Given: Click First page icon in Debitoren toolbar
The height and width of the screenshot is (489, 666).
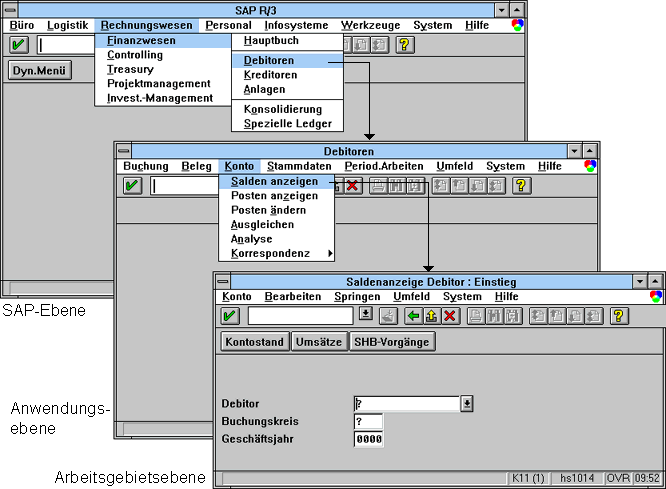Looking at the screenshot, I should tap(440, 186).
